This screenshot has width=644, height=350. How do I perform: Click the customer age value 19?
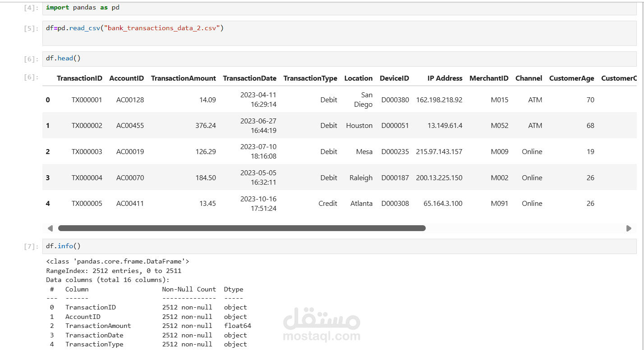pyautogui.click(x=590, y=152)
